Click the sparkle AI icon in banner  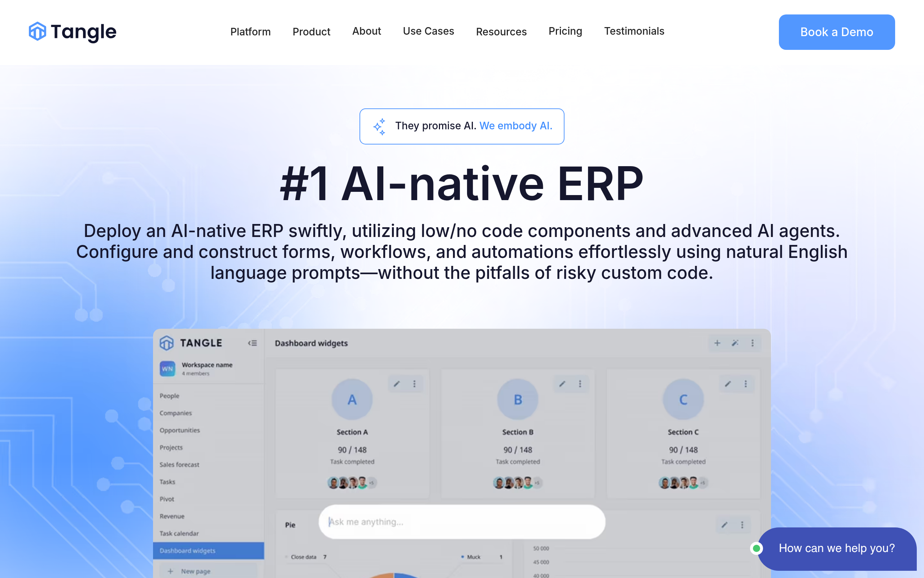(x=380, y=126)
